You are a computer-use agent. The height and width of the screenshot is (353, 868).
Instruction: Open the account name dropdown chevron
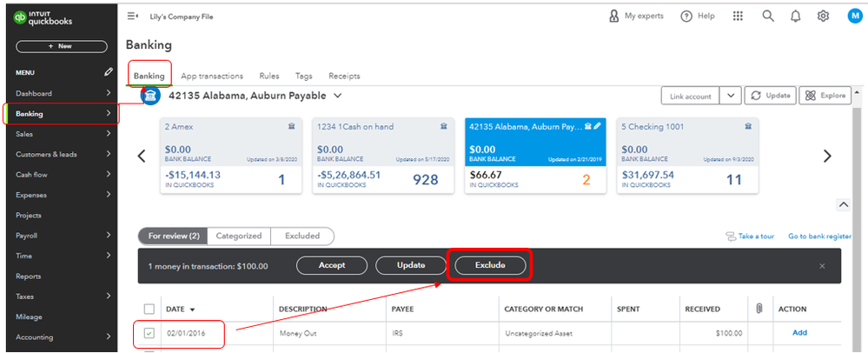[338, 96]
